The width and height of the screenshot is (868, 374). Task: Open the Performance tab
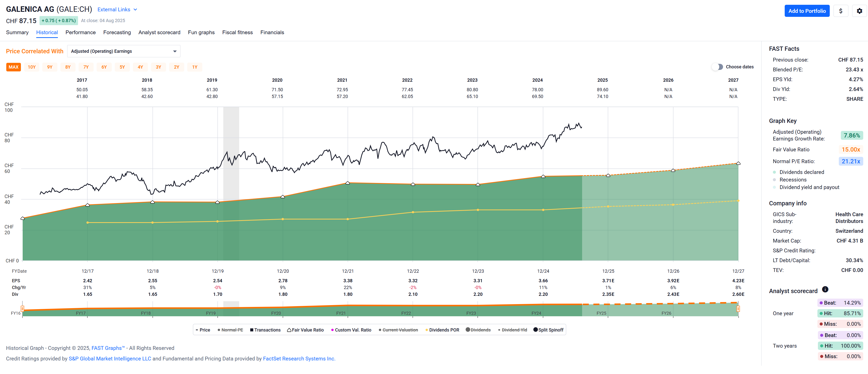tap(81, 32)
